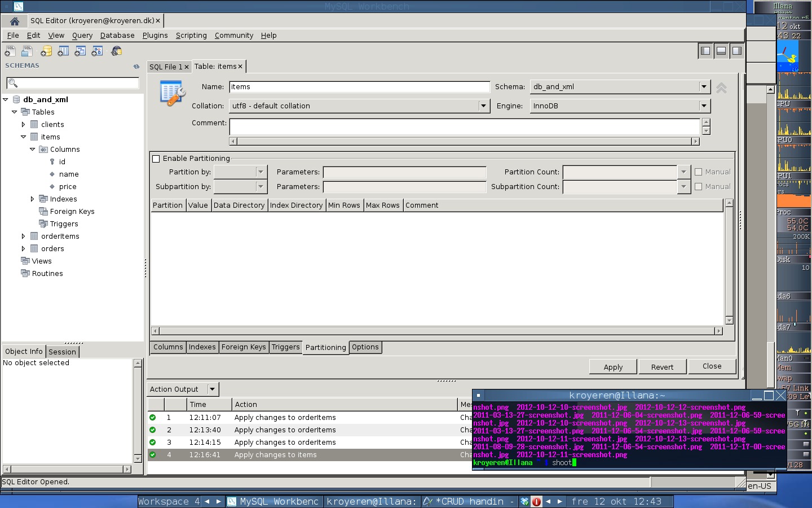Image resolution: width=812 pixels, height=508 pixels.
Task: Click the Apply button
Action: click(613, 367)
